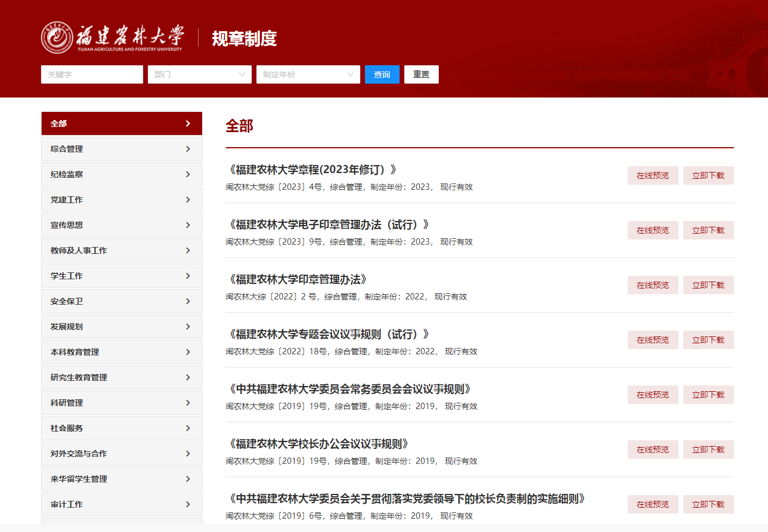Screen dimensions: 768x532
Task: Click 在线预览 for 常务委员会会议议事规则
Action: [x=653, y=395]
